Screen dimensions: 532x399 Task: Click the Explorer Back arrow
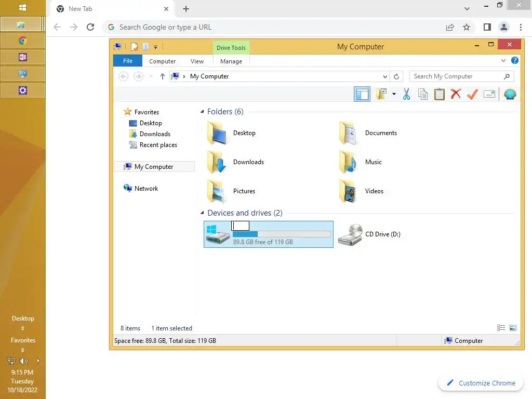pos(124,76)
